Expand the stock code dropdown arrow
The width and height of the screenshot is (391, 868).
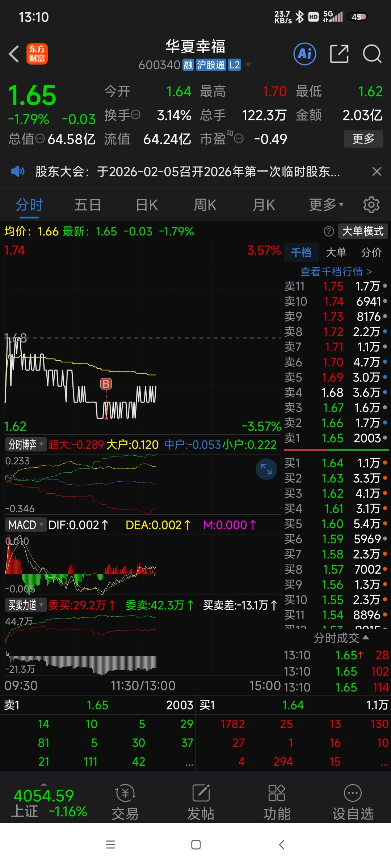pyautogui.click(x=248, y=65)
